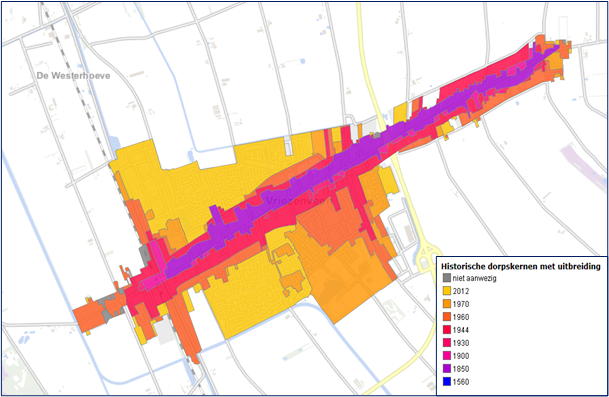Click the legend title 'Historische dorpskernen met uitbreiding'
The height and width of the screenshot is (397, 609).
[x=521, y=266]
